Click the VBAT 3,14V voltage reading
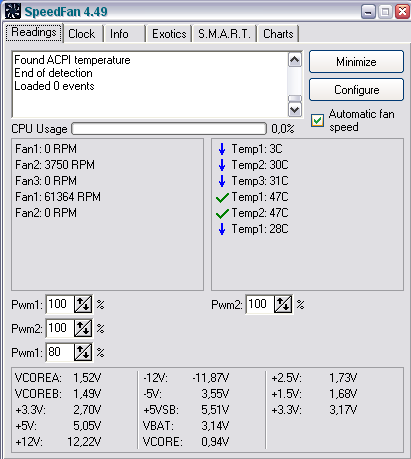 [186, 426]
